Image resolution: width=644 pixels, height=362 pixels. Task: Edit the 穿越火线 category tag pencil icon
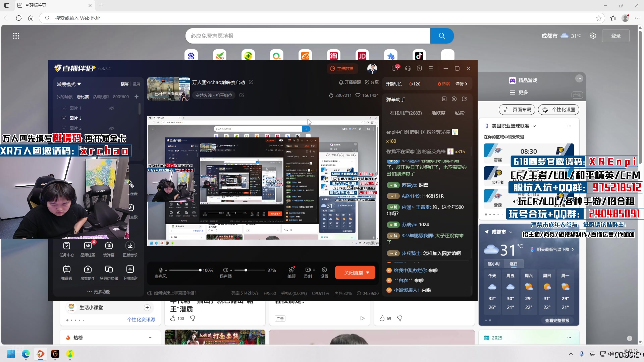[x=241, y=95]
